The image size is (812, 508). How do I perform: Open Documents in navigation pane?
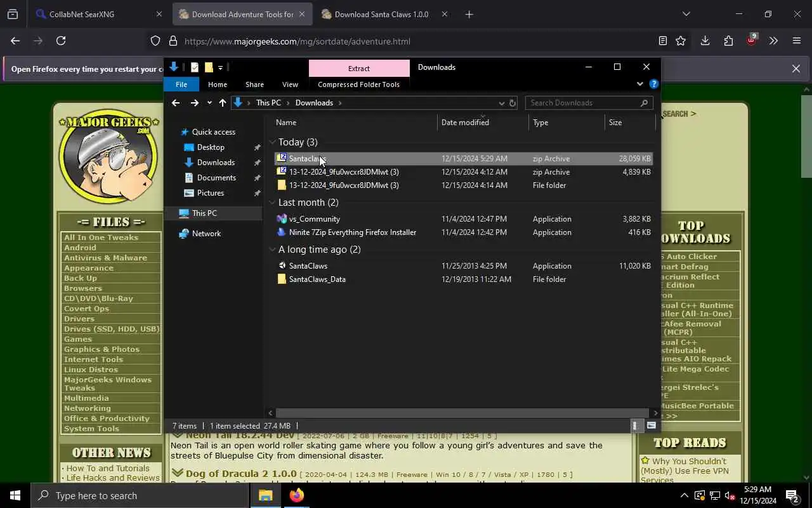click(x=216, y=178)
